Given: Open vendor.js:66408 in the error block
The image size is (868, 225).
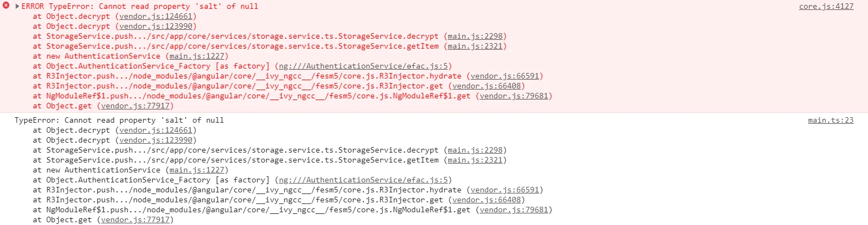Looking at the screenshot, I should pos(486,86).
